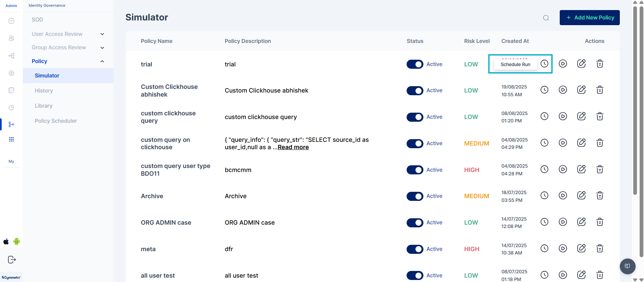Image resolution: width=644 pixels, height=282 pixels.
Task: Click the logout icon in left rail
Action: click(12, 260)
